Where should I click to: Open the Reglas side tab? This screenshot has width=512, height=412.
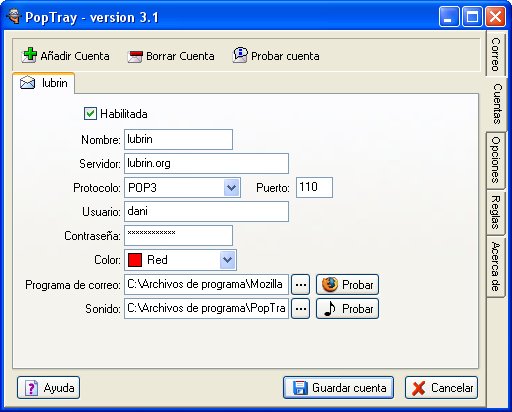coord(496,213)
